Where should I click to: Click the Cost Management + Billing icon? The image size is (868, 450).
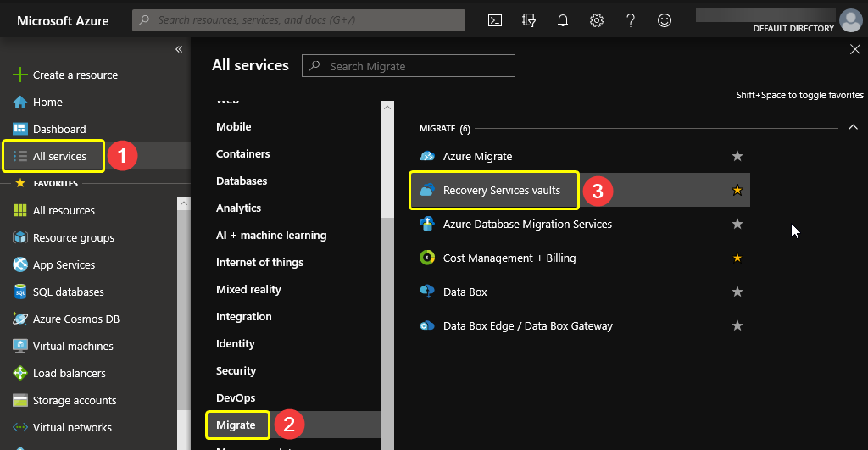(x=427, y=258)
